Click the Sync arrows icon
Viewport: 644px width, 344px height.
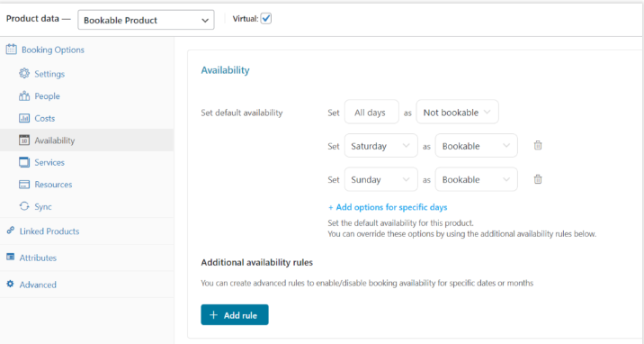coord(24,206)
